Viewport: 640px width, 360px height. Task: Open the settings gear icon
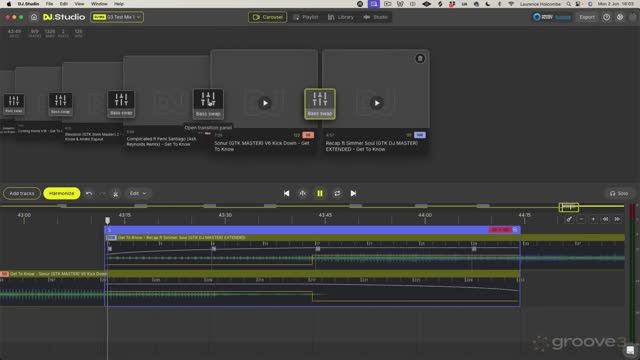[620, 17]
